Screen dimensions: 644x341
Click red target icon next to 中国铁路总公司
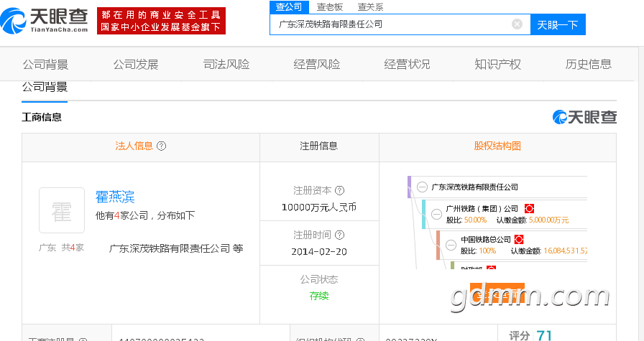pyautogui.click(x=519, y=239)
